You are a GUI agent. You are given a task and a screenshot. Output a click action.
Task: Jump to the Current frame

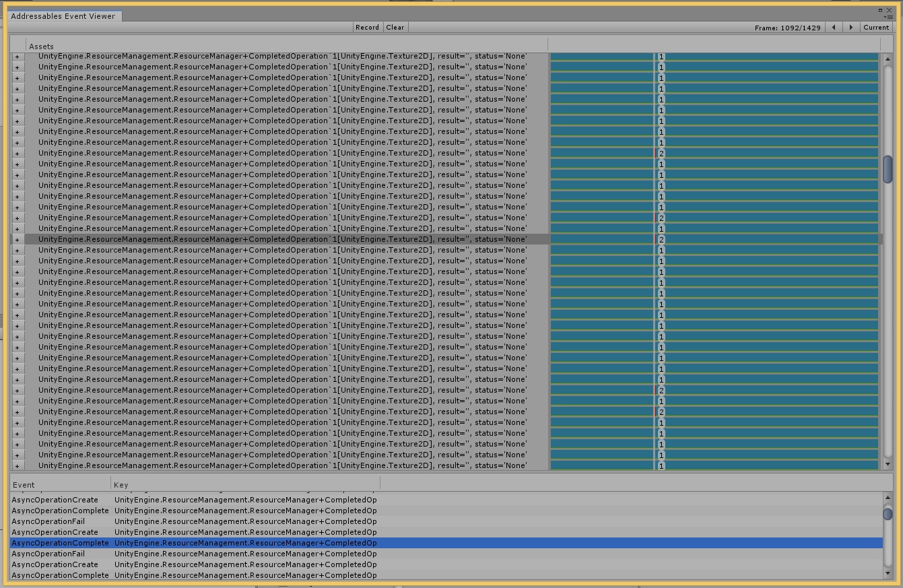tap(876, 27)
